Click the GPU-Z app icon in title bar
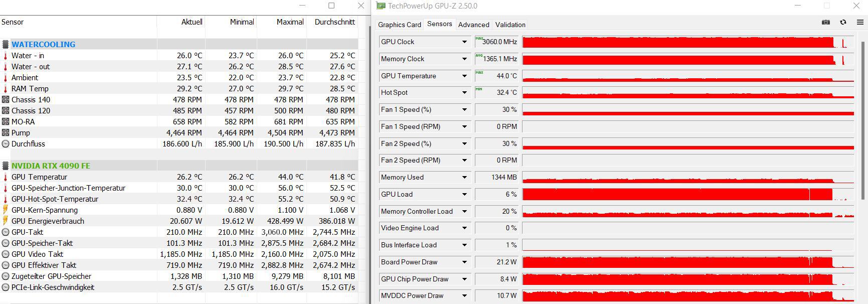The width and height of the screenshot is (868, 304). click(x=381, y=6)
